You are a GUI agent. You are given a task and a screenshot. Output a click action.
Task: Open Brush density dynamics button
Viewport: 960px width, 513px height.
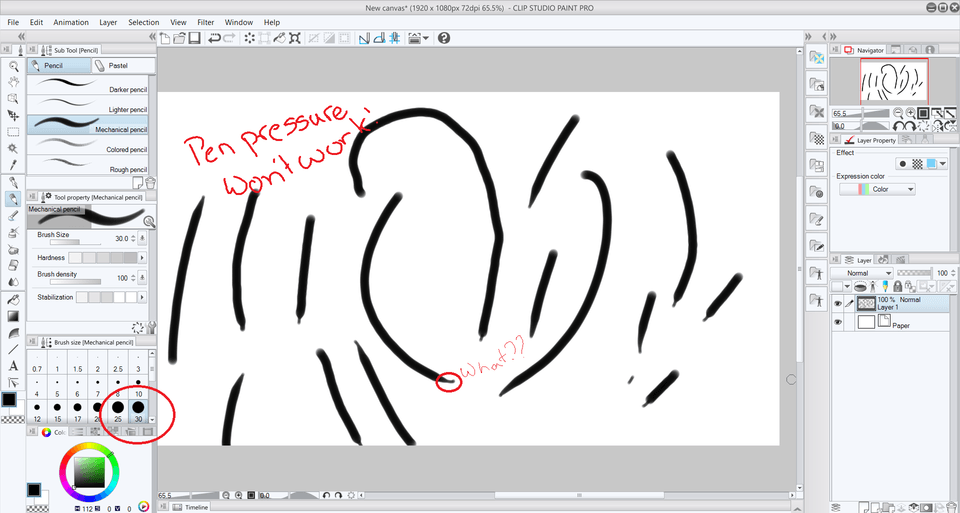143,277
